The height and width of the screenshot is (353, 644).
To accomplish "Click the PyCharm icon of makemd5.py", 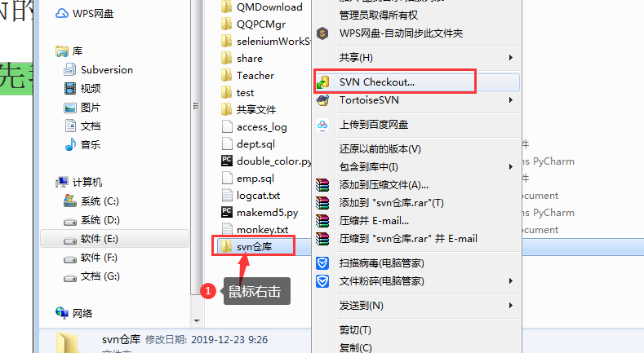I will click(x=227, y=212).
